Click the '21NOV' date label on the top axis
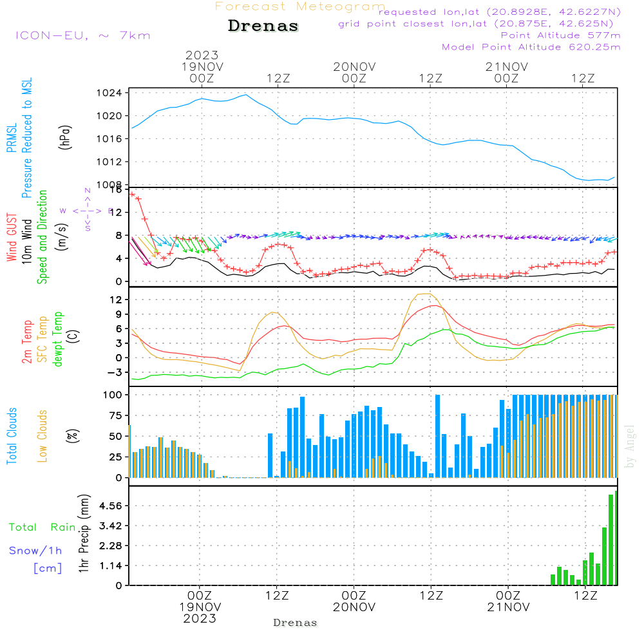This screenshot has width=644, height=644. (x=507, y=66)
